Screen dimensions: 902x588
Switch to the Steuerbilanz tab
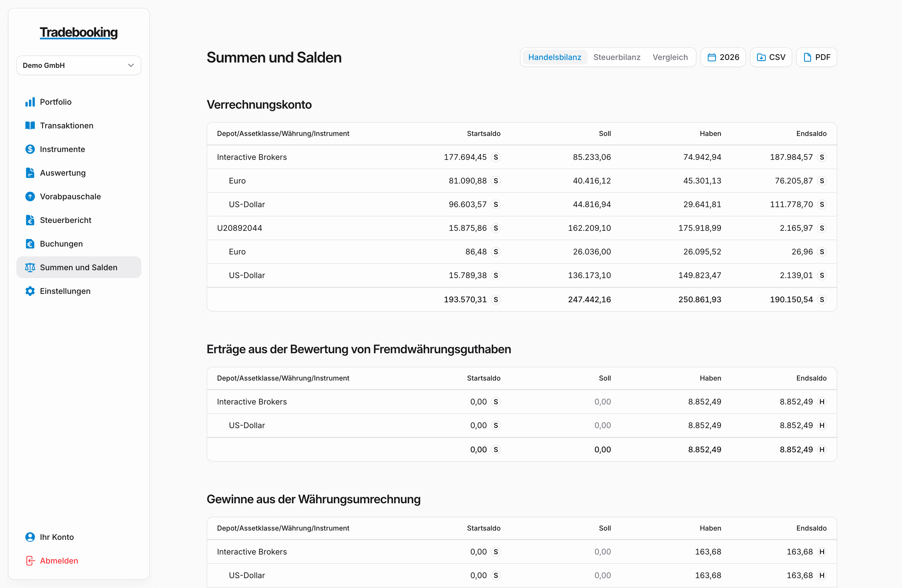[x=617, y=57]
